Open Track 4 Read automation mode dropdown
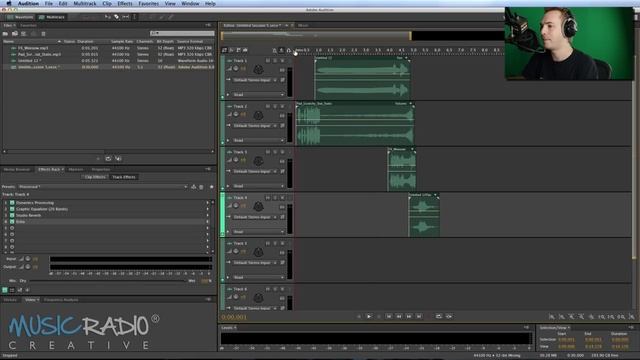Image resolution: width=640 pixels, height=360 pixels. coord(258,232)
